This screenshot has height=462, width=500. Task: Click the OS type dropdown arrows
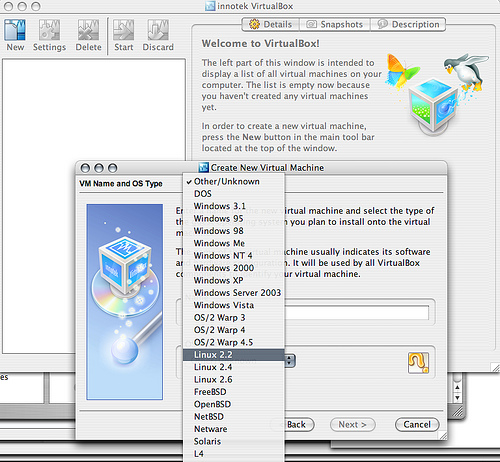(x=290, y=361)
